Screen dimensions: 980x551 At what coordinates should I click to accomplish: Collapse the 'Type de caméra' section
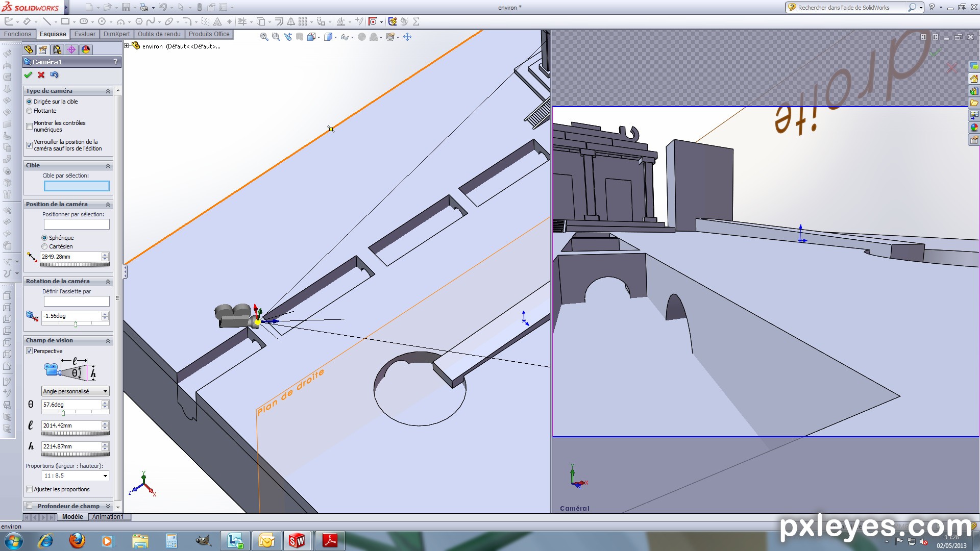[x=108, y=91]
